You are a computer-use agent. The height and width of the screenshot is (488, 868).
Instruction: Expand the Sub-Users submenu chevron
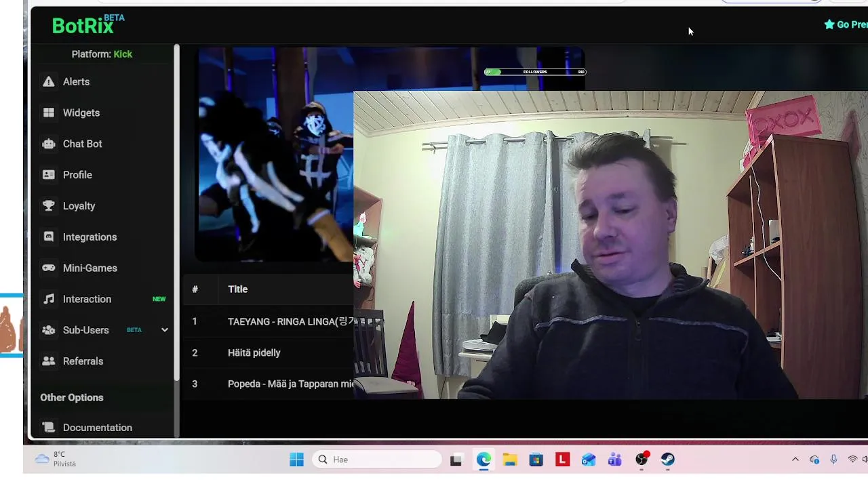(x=164, y=330)
